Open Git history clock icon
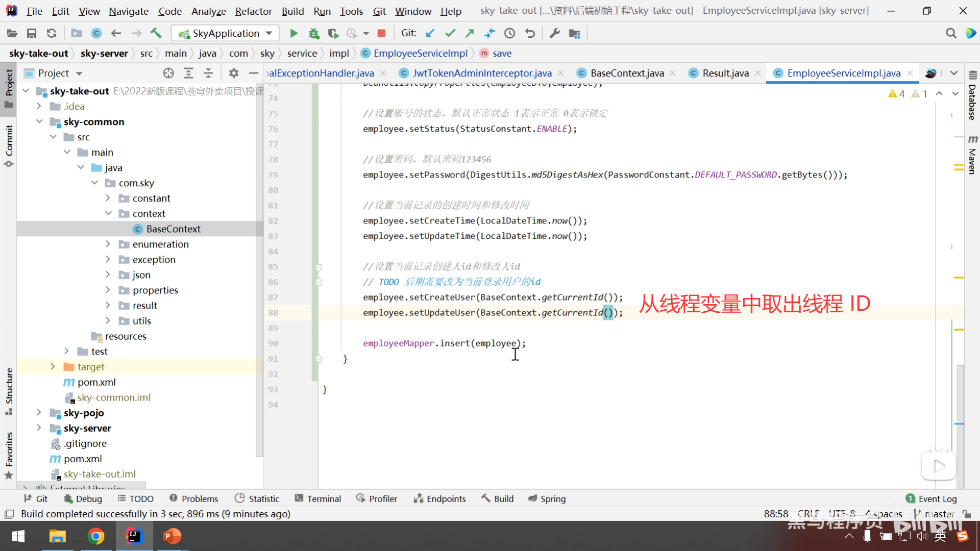The image size is (980, 551). 509,33
